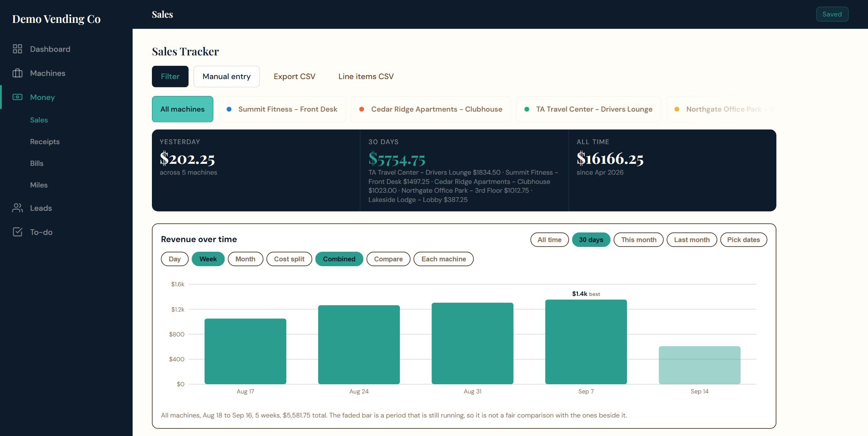This screenshot has height=436, width=868.
Task: Set range to Last month
Action: pyautogui.click(x=692, y=240)
